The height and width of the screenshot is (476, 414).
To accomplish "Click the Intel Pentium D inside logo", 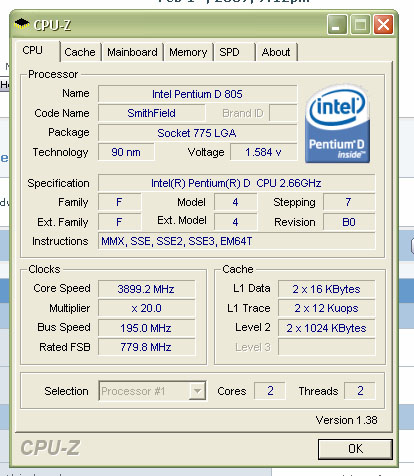I will click(x=337, y=123).
